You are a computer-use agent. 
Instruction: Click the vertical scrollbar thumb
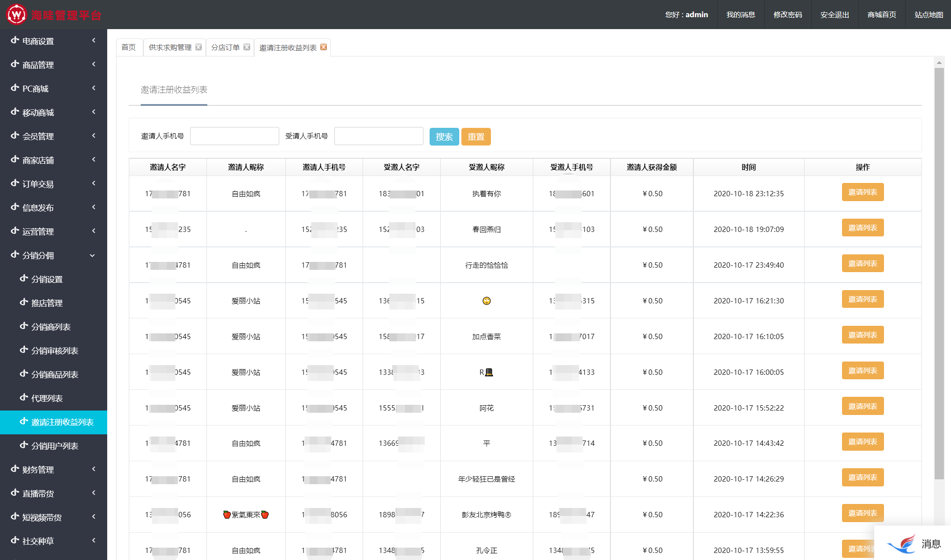[x=939, y=273]
